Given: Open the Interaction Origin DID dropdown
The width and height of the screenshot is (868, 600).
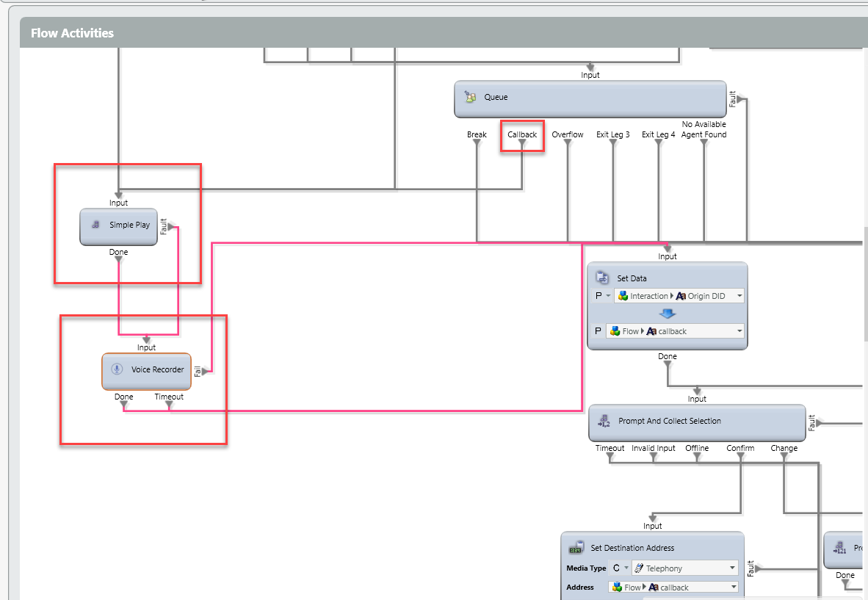Looking at the screenshot, I should click(x=738, y=296).
